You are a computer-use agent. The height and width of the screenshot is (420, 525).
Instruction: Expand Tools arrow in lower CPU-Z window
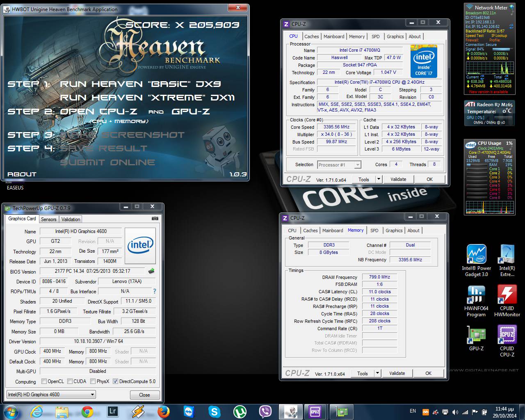click(x=377, y=373)
